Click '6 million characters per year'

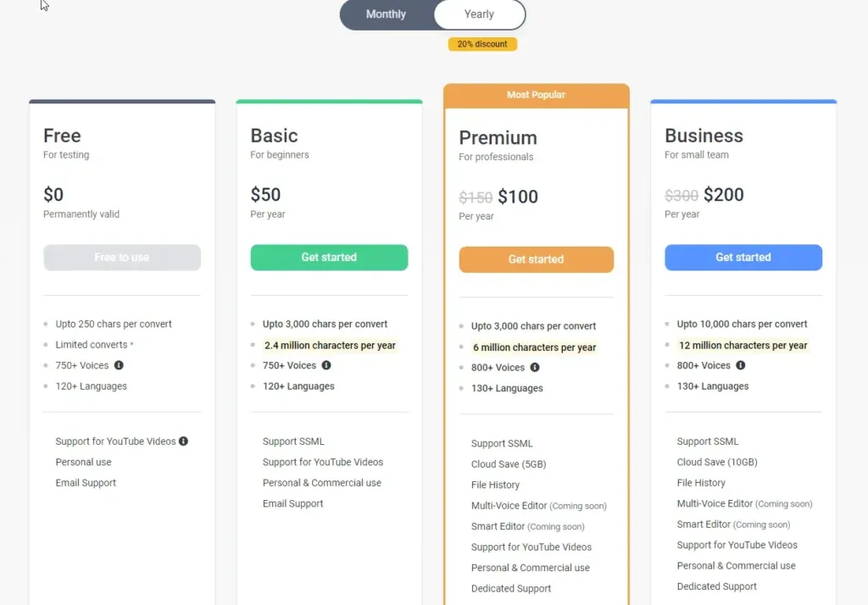click(x=534, y=347)
